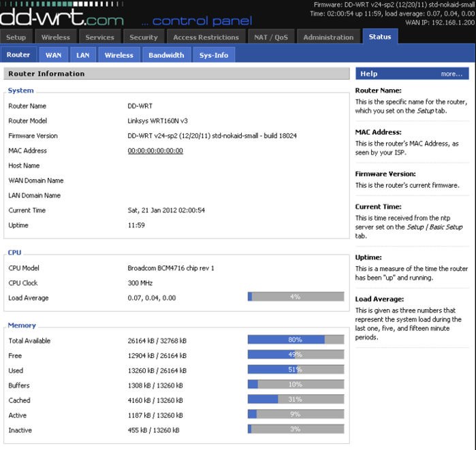Open Access Restrictions tab
Viewport: 476px width, 450px height.
tap(206, 37)
